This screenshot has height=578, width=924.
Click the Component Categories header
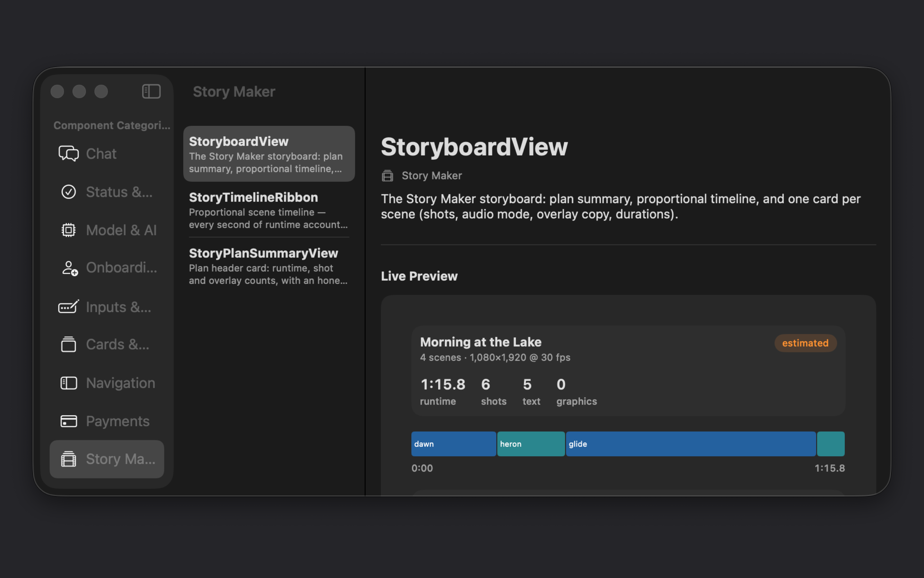pyautogui.click(x=112, y=125)
